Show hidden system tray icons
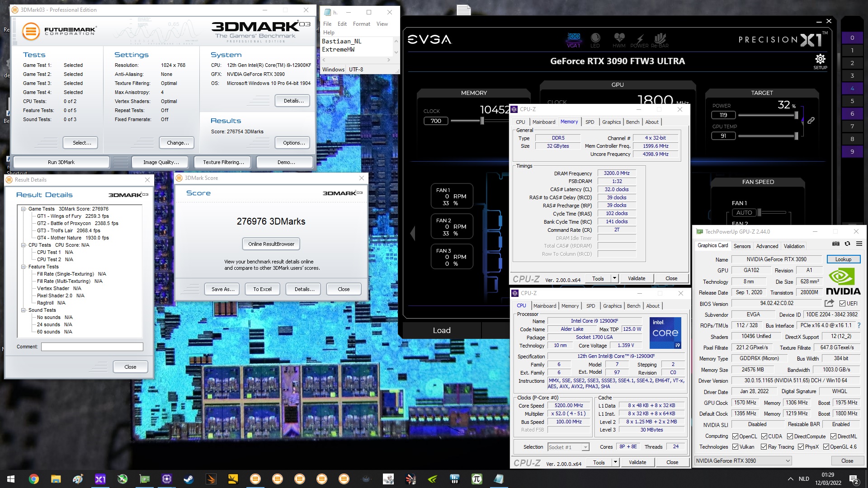Screen dimensions: 868x488 click(790, 479)
